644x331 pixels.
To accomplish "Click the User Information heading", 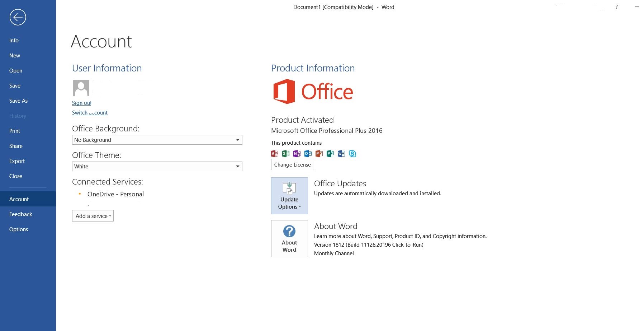I will coord(107,68).
